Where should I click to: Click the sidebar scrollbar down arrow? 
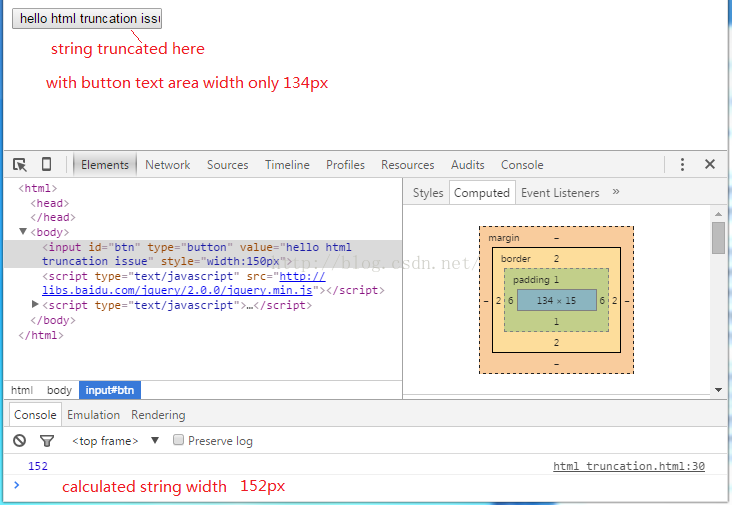point(718,390)
